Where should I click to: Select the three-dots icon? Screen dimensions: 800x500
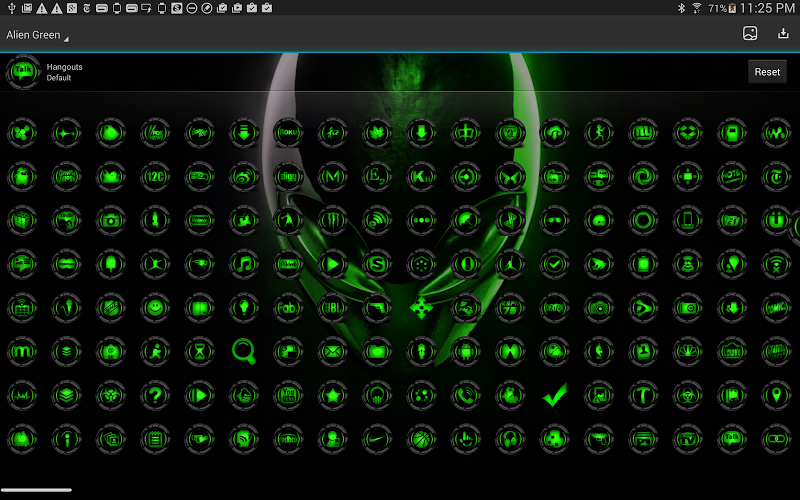[421, 220]
